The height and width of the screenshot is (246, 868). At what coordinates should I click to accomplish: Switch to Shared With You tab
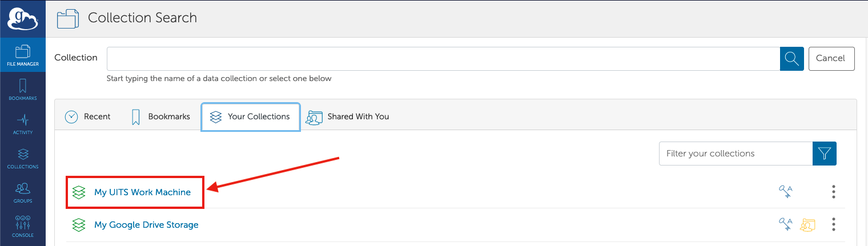[348, 116]
